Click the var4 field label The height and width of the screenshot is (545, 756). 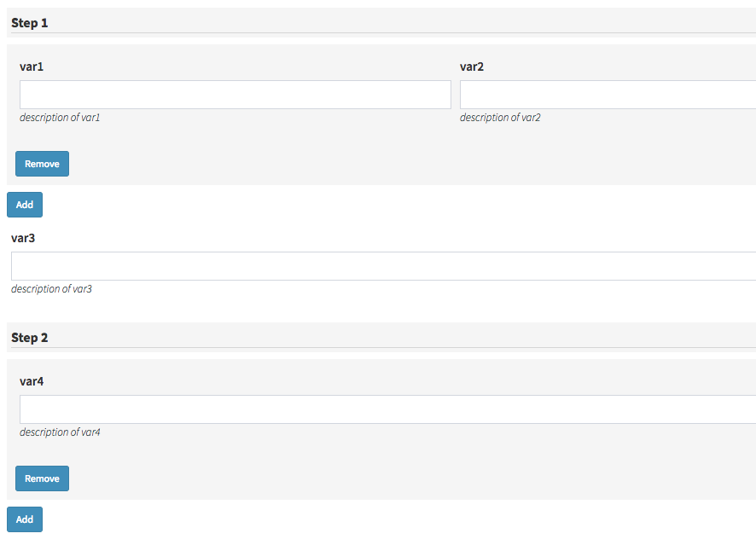(32, 381)
